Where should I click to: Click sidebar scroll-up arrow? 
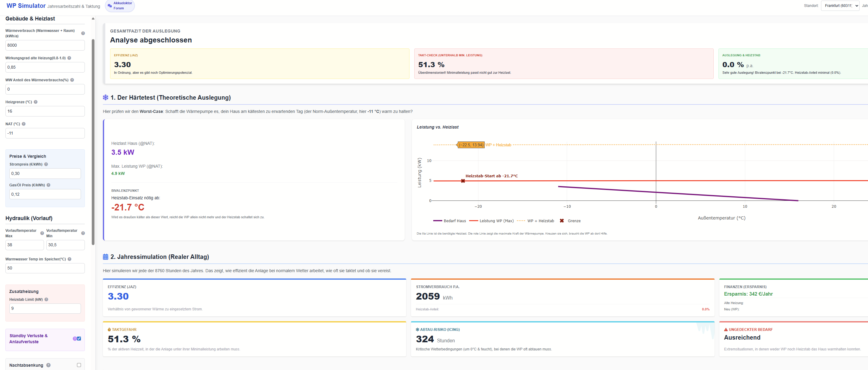click(x=93, y=19)
